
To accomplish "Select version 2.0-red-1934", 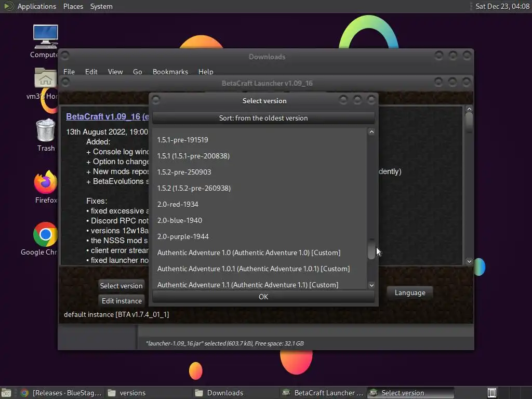I will 260,204.
